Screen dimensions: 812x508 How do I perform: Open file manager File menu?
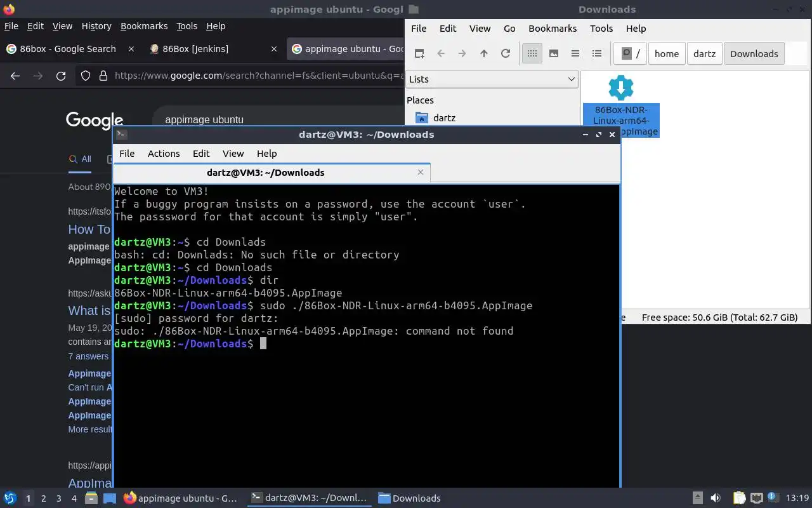[419, 29]
